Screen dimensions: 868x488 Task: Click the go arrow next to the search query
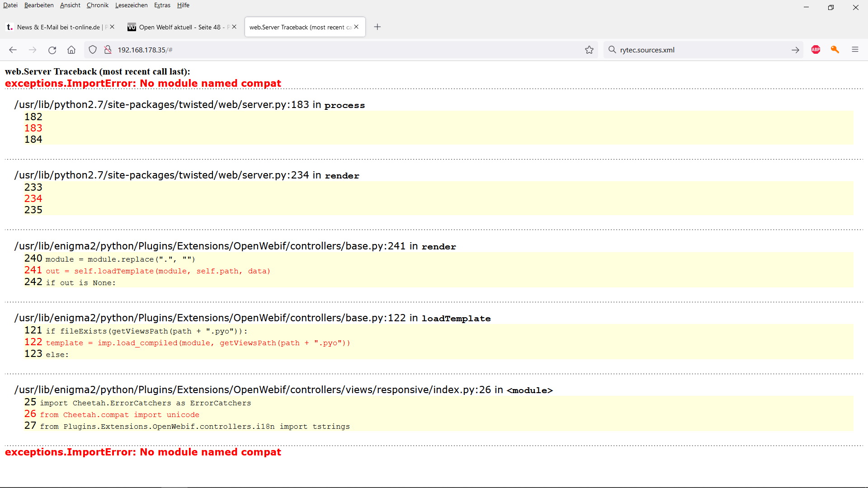point(795,50)
